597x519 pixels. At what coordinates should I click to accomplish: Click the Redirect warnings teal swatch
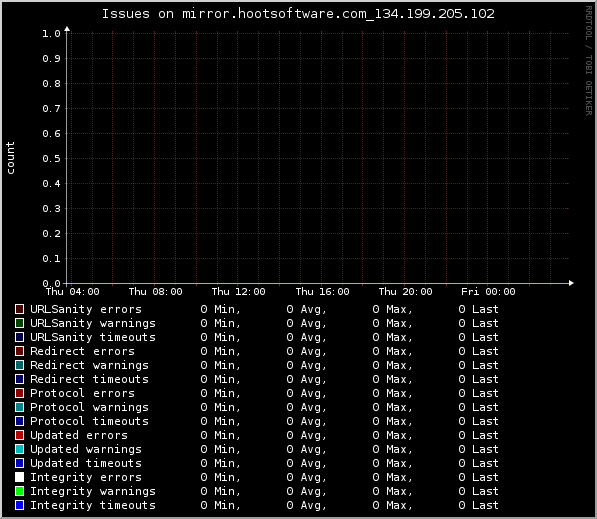pyautogui.click(x=19, y=365)
